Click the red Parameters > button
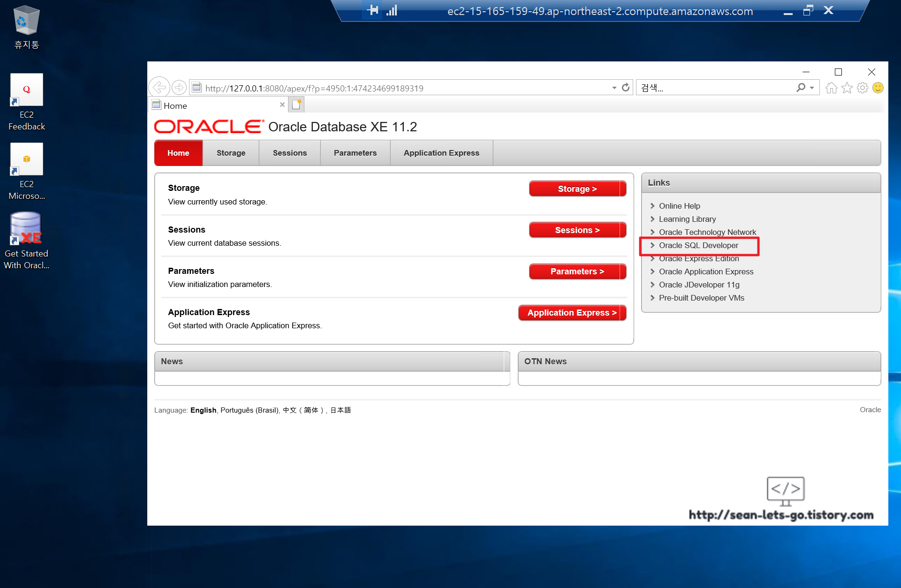 pyautogui.click(x=577, y=271)
